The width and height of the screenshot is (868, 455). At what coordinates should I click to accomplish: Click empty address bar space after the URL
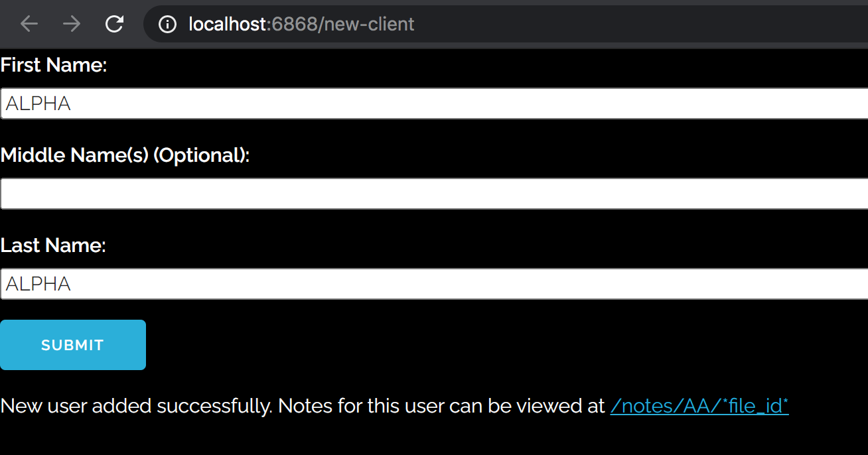[630, 25]
